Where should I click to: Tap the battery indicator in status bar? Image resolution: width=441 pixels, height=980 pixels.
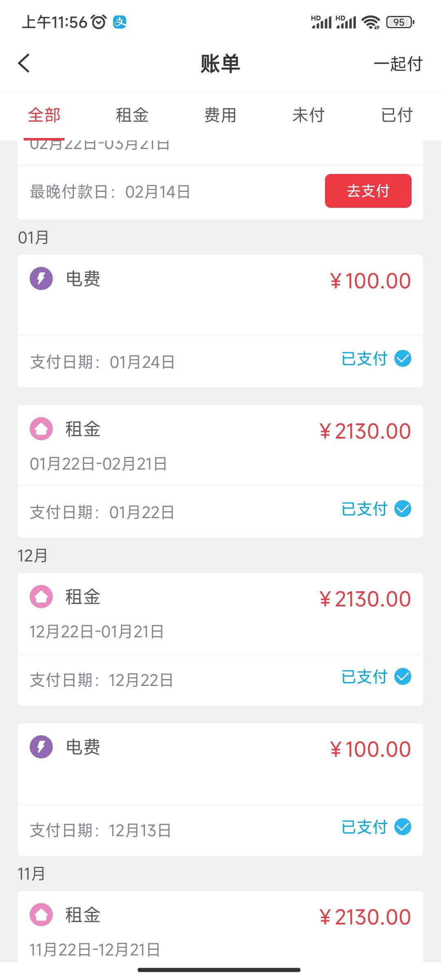[400, 22]
